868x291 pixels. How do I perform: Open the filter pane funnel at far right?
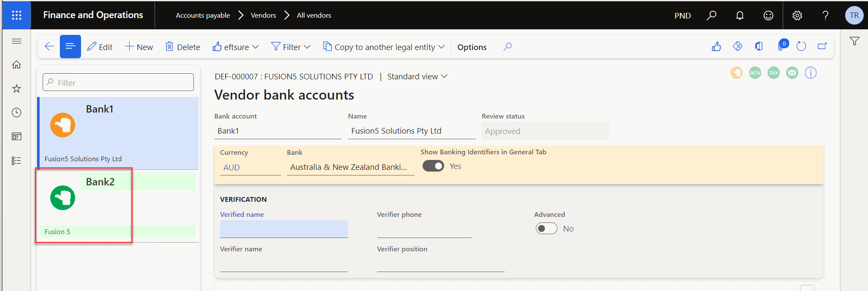pos(854,41)
